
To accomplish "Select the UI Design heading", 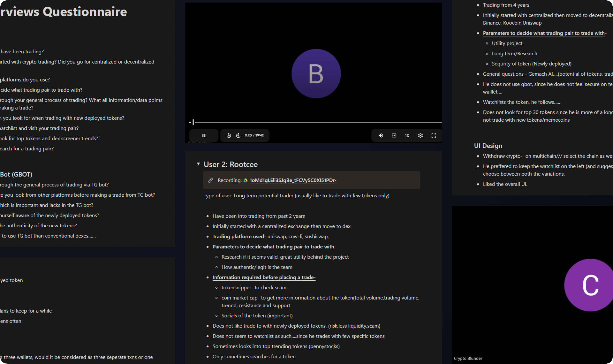I will pyautogui.click(x=488, y=146).
